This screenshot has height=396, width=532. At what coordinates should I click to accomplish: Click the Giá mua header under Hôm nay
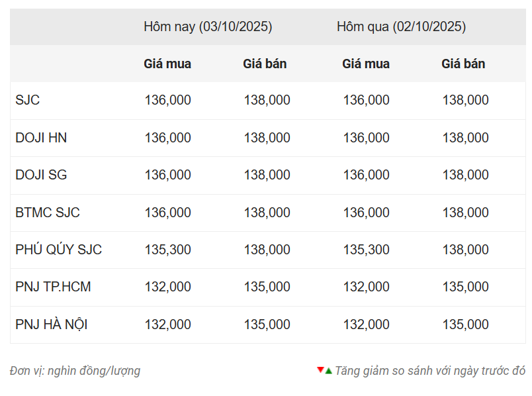[167, 64]
